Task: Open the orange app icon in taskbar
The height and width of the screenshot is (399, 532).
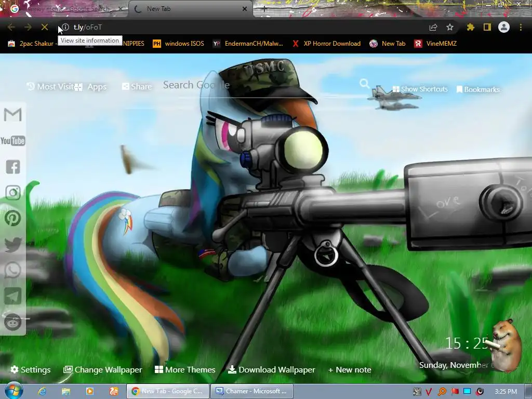Action: [x=113, y=391]
